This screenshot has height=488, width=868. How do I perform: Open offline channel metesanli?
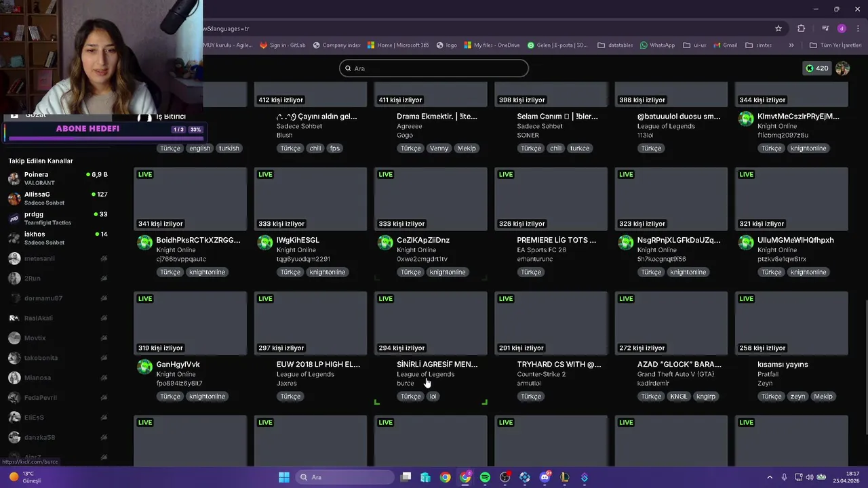tap(58, 258)
